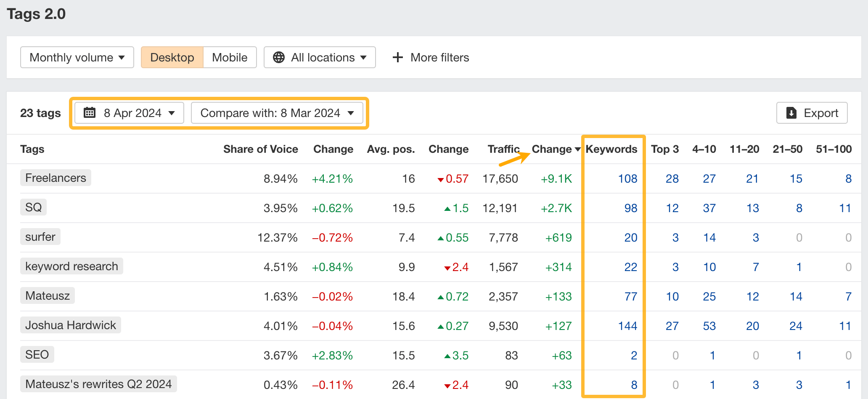Click the Tags column header
The height and width of the screenshot is (399, 868).
click(x=32, y=149)
